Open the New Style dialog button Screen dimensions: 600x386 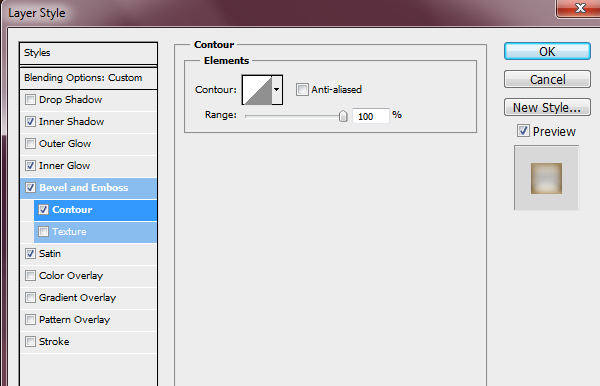tap(547, 107)
